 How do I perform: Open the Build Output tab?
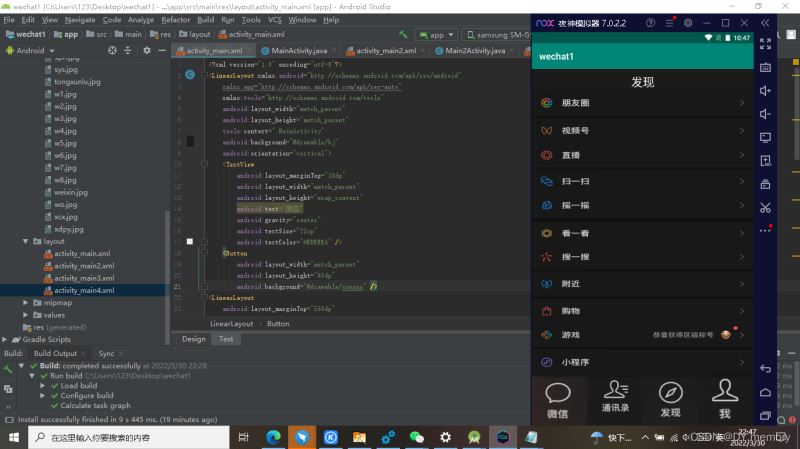55,354
